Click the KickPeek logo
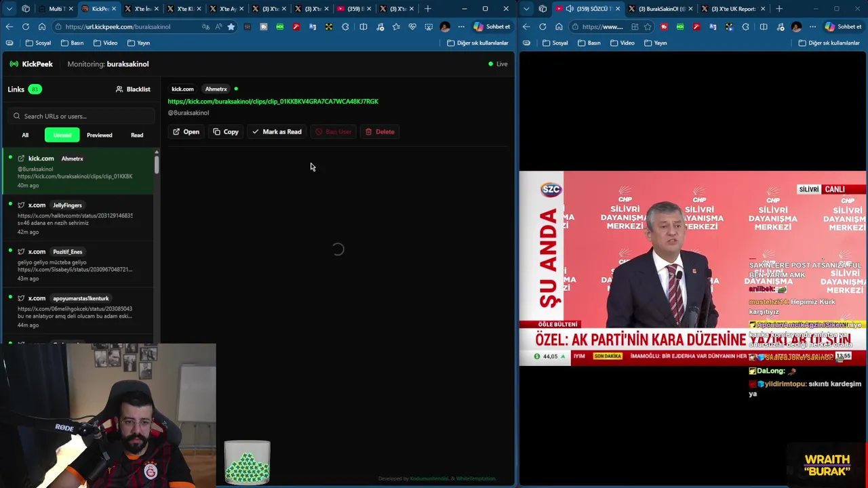The height and width of the screenshot is (488, 868). pyautogui.click(x=31, y=64)
